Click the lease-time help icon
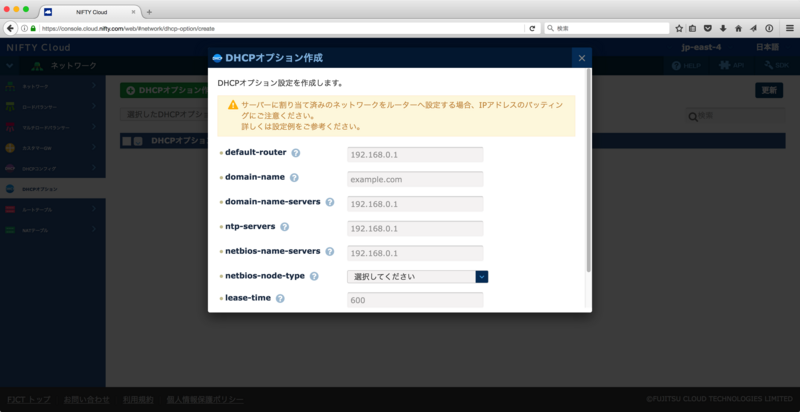Viewport: 800px width, 412px height. click(280, 298)
